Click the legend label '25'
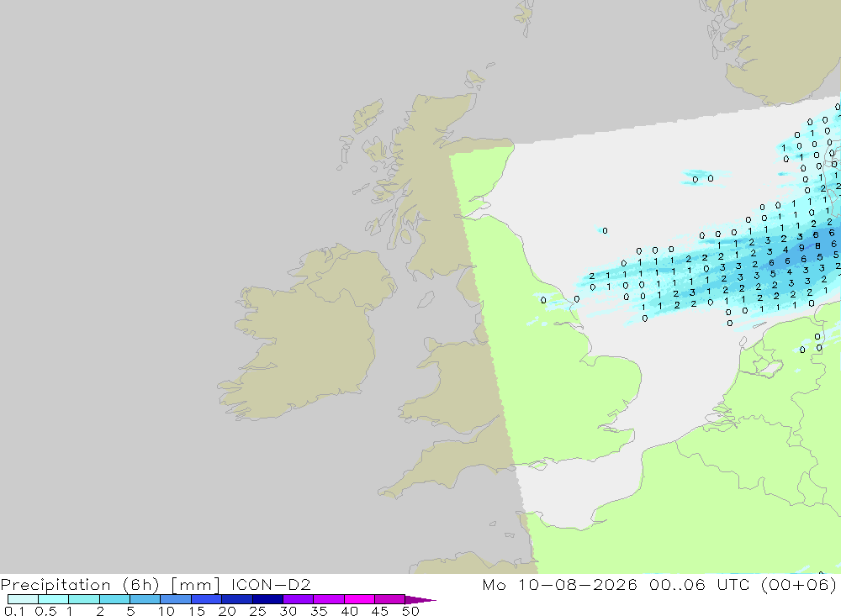Viewport: 841px width, 616px height. (257, 611)
